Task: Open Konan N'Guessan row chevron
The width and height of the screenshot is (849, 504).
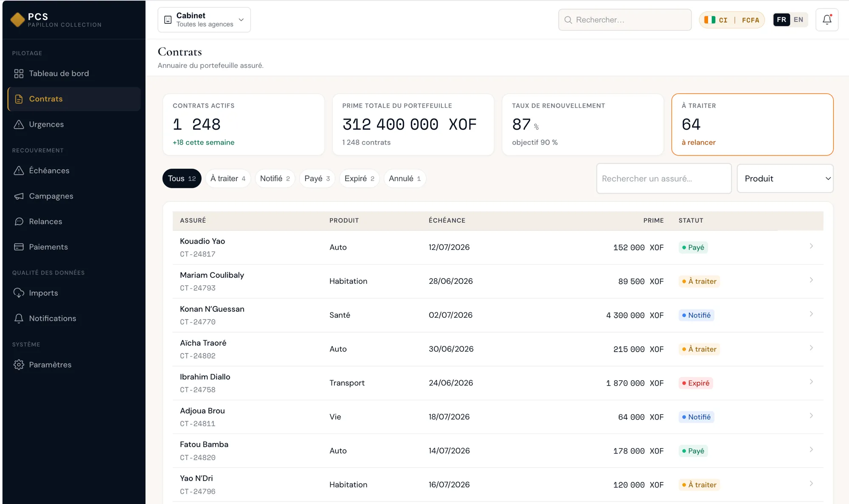Action: click(x=811, y=314)
